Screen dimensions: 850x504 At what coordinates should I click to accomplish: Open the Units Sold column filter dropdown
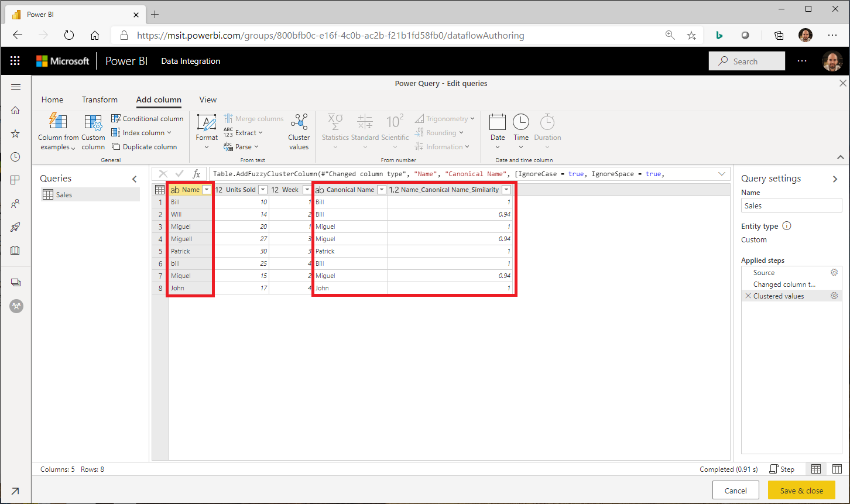click(x=263, y=190)
